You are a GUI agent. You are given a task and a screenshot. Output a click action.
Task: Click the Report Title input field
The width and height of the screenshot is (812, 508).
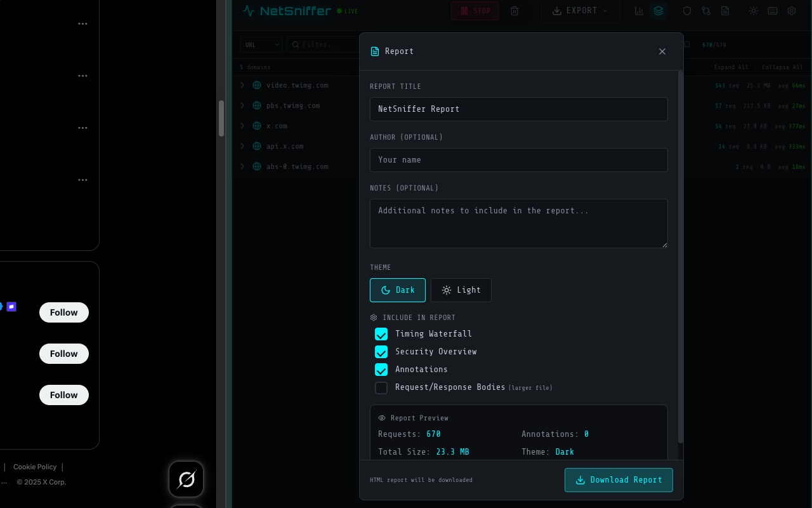click(x=519, y=109)
